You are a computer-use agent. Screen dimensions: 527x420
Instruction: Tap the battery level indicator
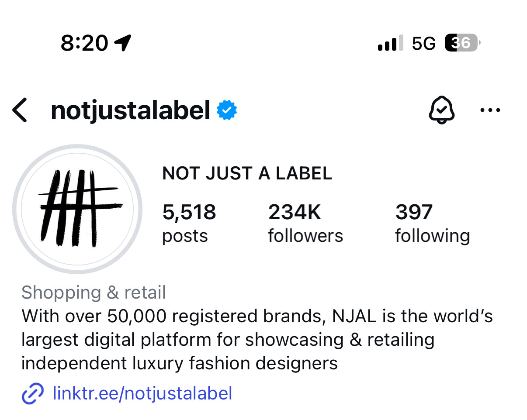462,43
